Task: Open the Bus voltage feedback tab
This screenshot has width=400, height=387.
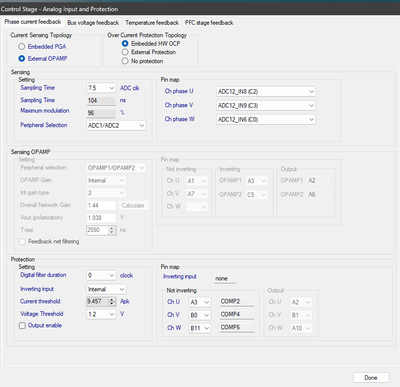Action: tap(93, 23)
